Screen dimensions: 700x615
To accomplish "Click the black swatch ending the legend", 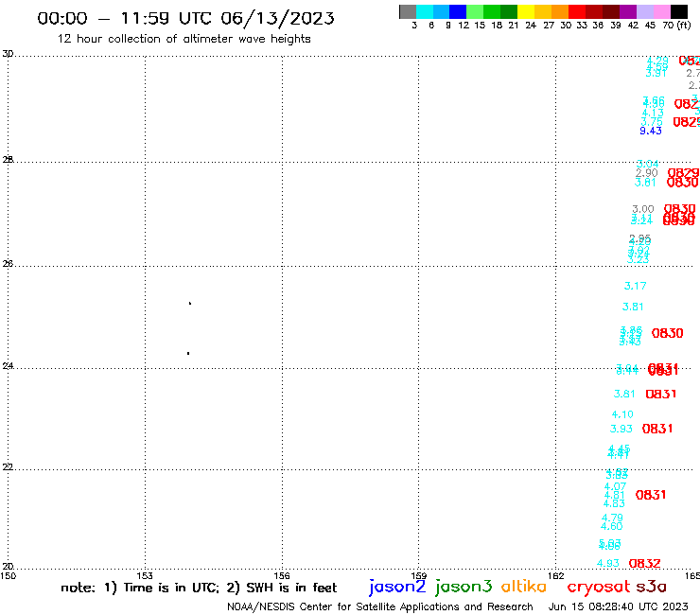I will point(679,11).
